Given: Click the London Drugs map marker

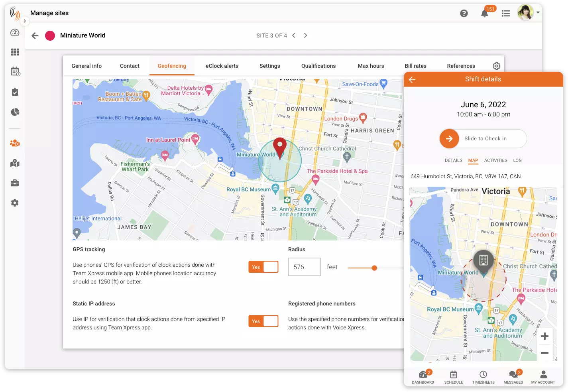Looking at the screenshot, I should pyautogui.click(x=363, y=117).
